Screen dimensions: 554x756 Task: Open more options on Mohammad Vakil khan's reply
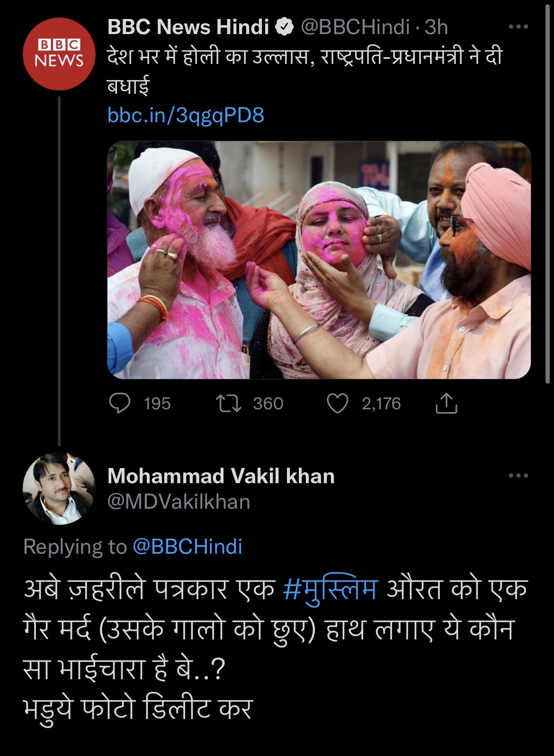click(x=518, y=476)
